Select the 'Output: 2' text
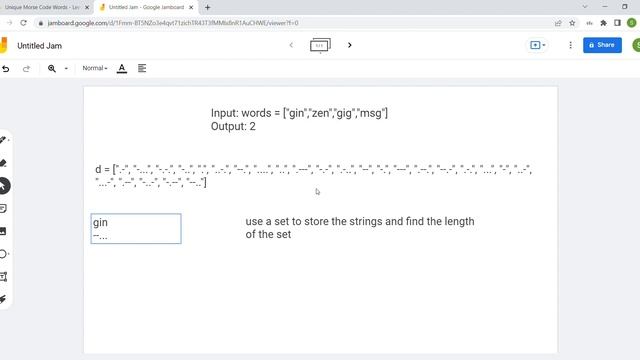The image size is (640, 360). (233, 127)
